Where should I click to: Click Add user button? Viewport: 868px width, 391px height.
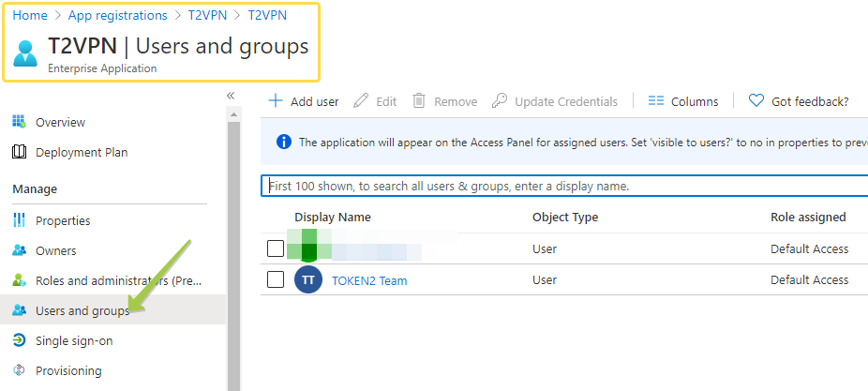click(x=304, y=101)
